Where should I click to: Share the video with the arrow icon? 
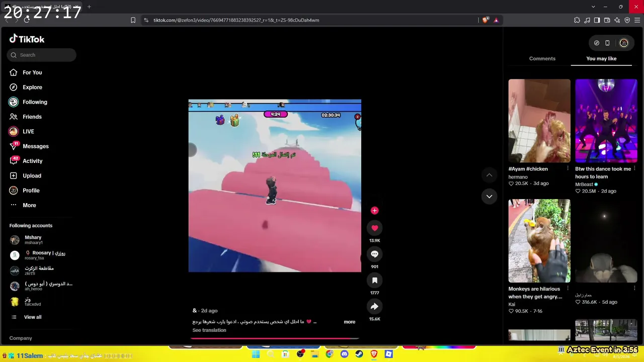tap(374, 307)
